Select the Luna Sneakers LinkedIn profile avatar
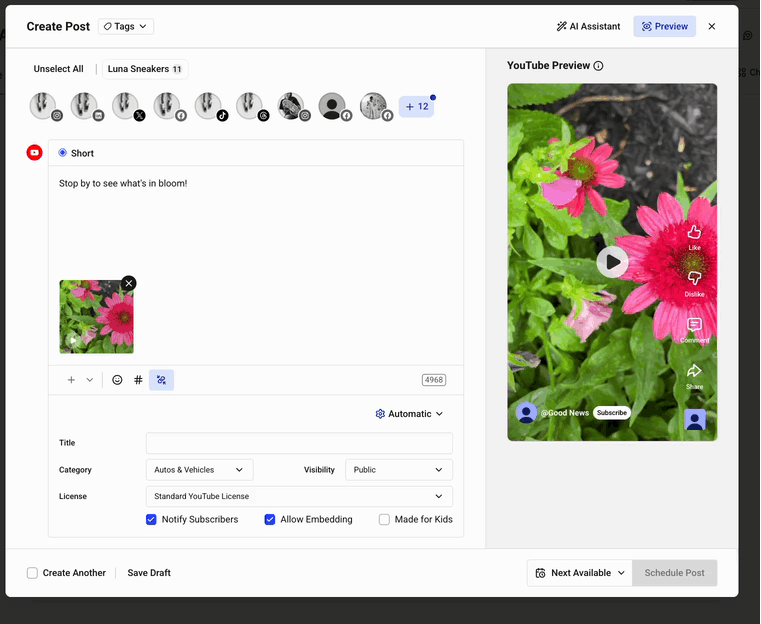Image resolution: width=761 pixels, height=624 pixels. [85, 106]
